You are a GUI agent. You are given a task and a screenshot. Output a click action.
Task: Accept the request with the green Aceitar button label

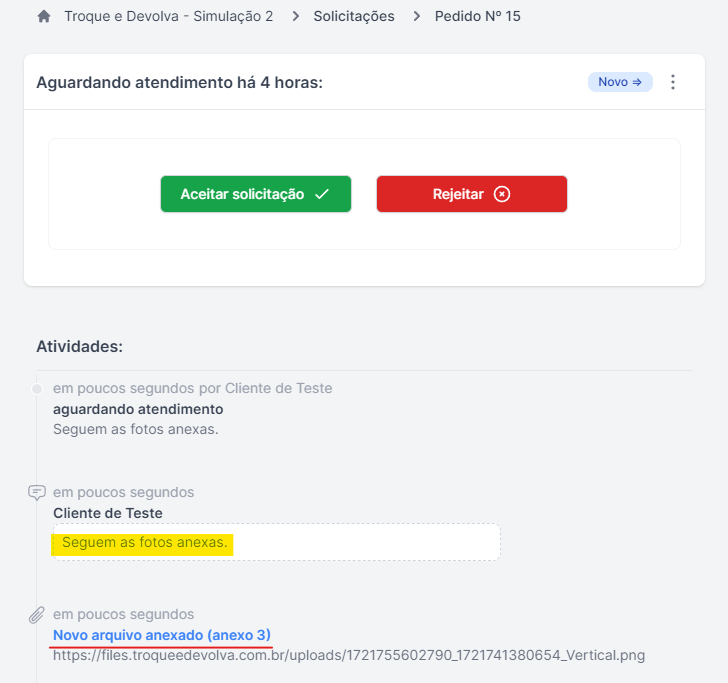pyautogui.click(x=242, y=194)
